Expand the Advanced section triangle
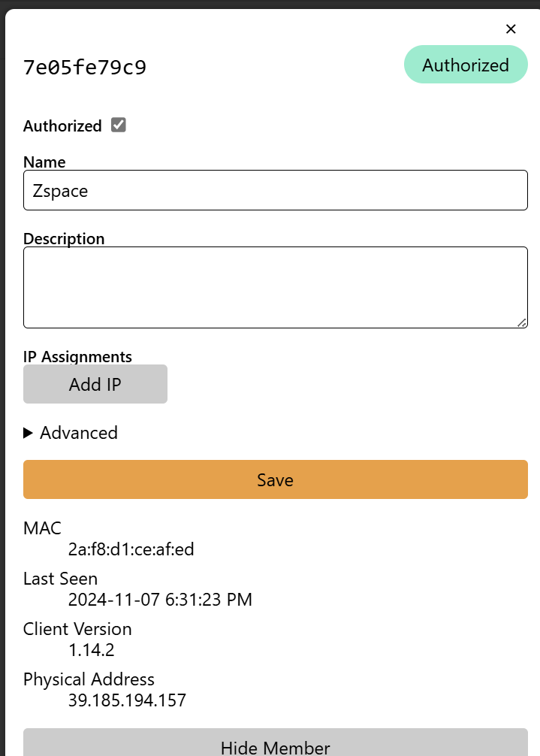Image resolution: width=540 pixels, height=756 pixels. pyautogui.click(x=29, y=433)
